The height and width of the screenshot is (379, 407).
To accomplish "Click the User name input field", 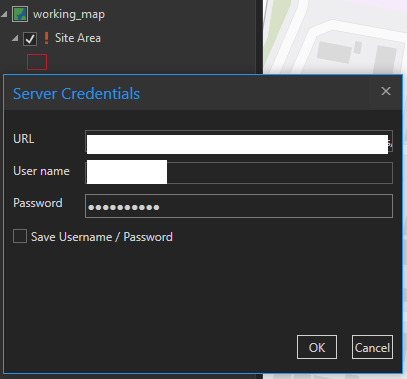I will tap(239, 173).
